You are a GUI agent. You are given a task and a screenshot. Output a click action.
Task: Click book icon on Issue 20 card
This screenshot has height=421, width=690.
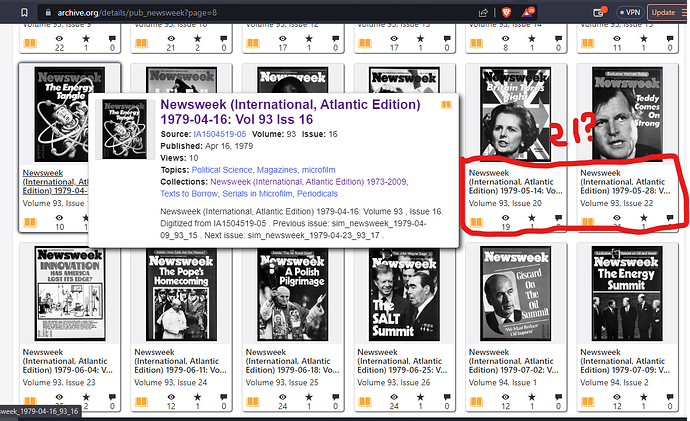point(476,222)
